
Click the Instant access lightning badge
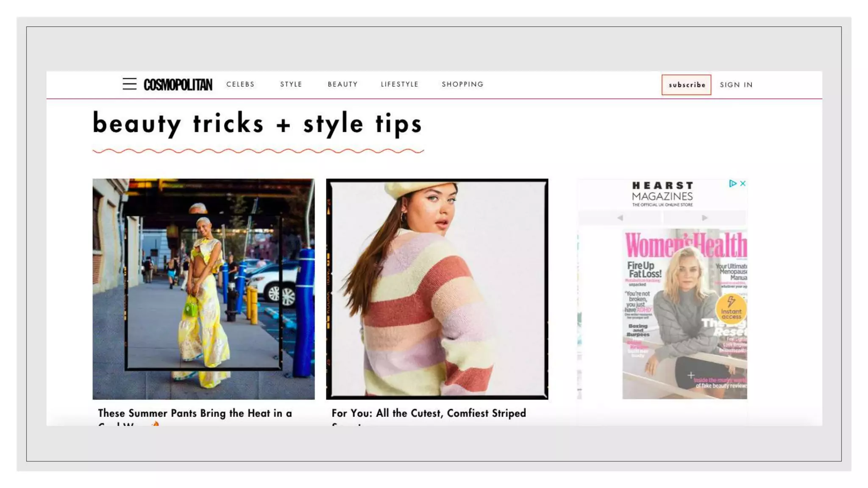[731, 309]
